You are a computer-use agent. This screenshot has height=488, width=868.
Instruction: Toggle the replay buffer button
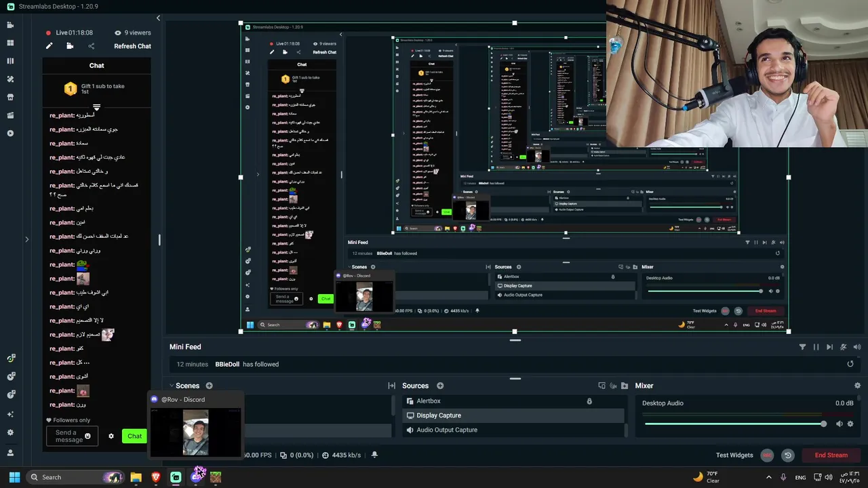pyautogui.click(x=787, y=455)
